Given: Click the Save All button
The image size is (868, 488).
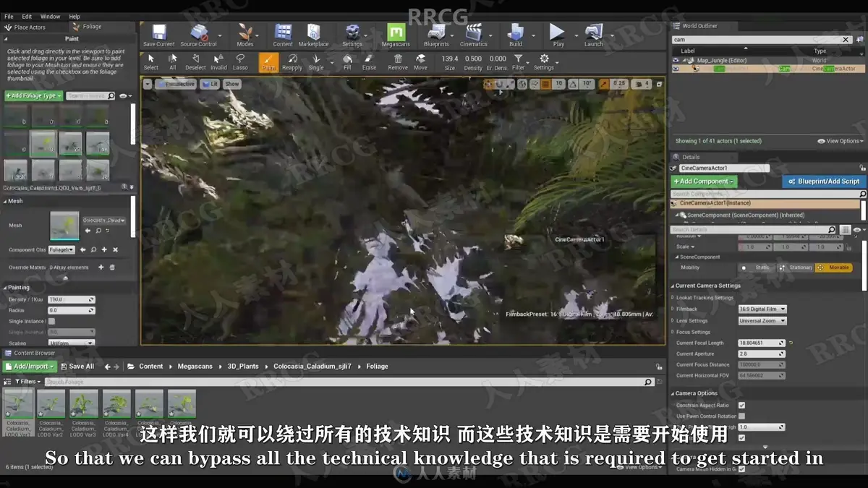Looking at the screenshot, I should (77, 367).
